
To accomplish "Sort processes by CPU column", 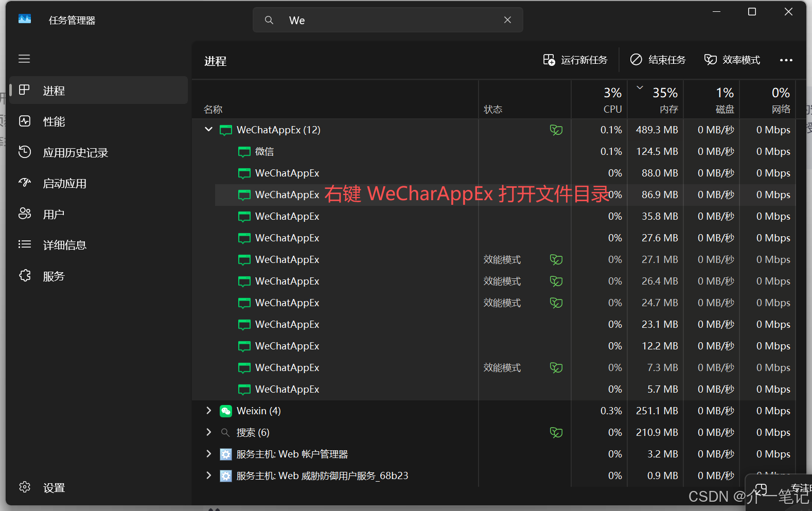I will coord(599,100).
